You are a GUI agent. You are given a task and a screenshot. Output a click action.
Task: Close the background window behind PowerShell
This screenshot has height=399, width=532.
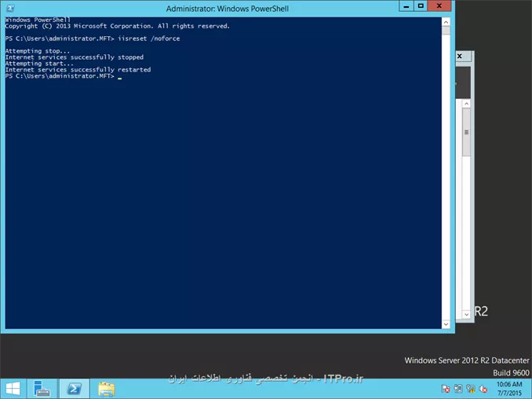[460, 57]
